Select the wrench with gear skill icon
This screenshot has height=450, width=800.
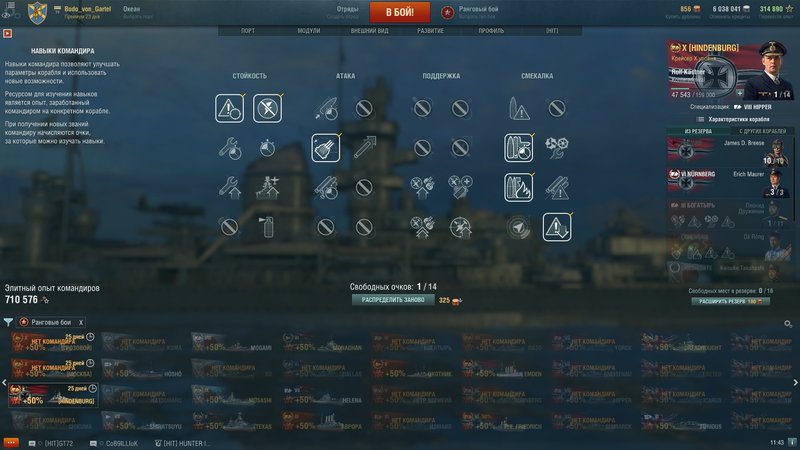pyautogui.click(x=230, y=148)
